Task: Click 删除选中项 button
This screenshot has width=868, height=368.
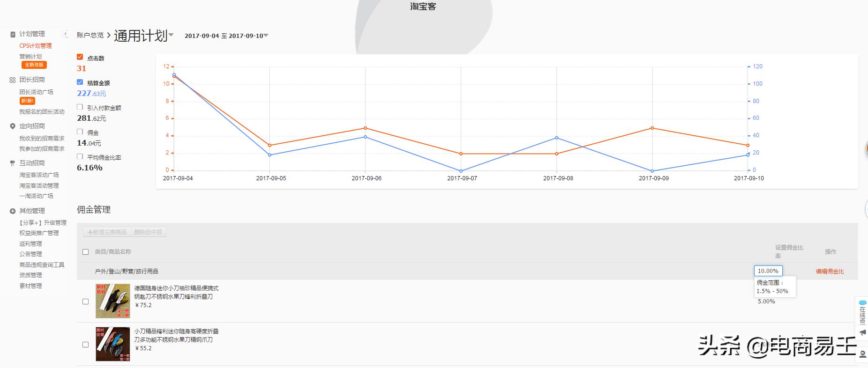Action: tap(148, 232)
